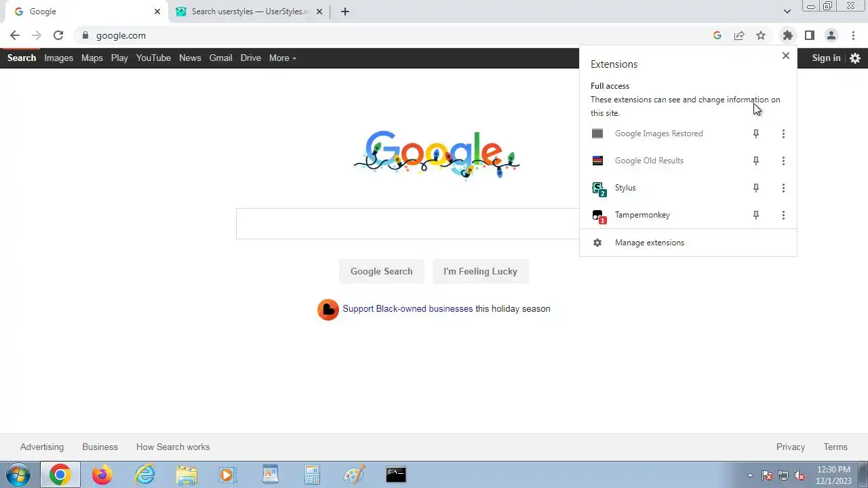This screenshot has height=488, width=868.
Task: Pin the Tampermonkey extension to toolbar
Action: click(756, 215)
